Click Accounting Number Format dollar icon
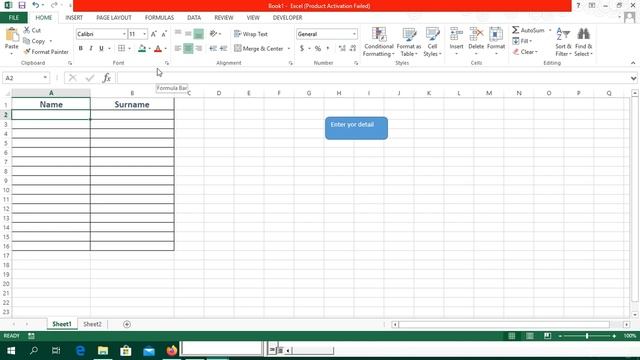Screen dimensions: 640x360 tap(302, 48)
